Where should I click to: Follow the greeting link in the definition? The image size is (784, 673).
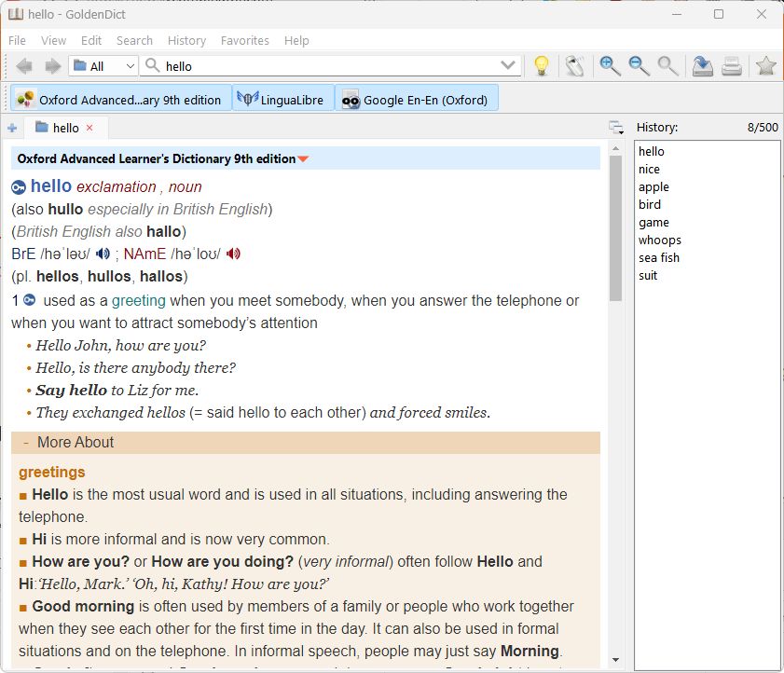pyautogui.click(x=138, y=300)
